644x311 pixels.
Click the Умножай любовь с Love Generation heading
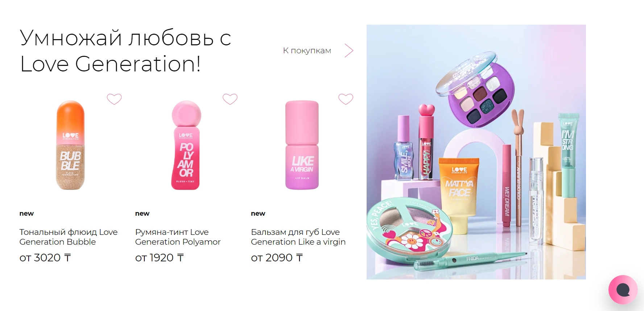point(125,51)
